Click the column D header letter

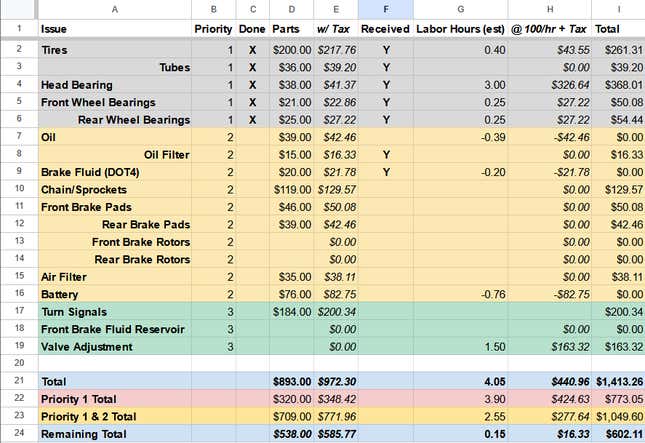pos(292,9)
